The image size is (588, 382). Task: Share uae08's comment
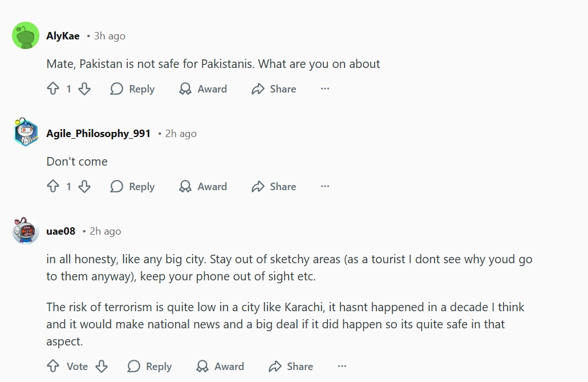pyautogui.click(x=291, y=367)
